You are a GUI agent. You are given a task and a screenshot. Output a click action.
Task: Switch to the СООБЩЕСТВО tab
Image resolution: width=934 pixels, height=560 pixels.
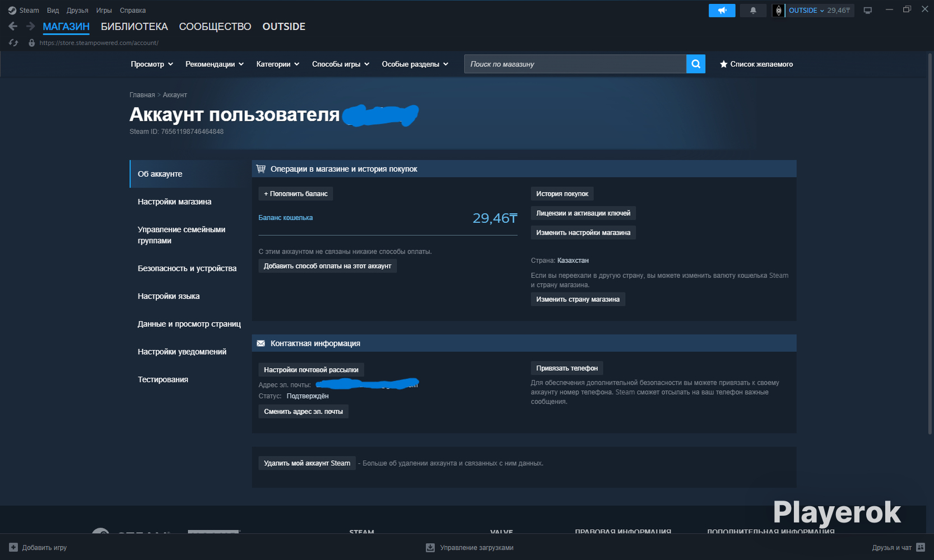point(215,26)
